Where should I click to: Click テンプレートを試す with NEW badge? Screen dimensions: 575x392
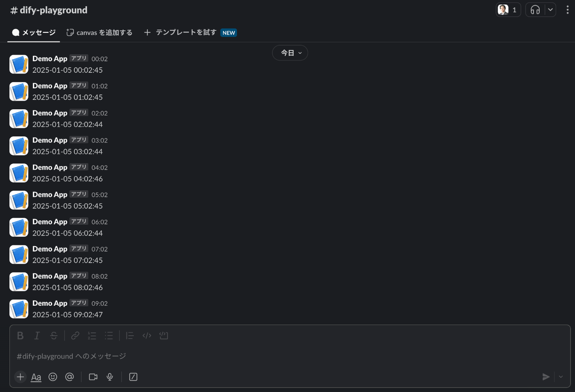185,32
